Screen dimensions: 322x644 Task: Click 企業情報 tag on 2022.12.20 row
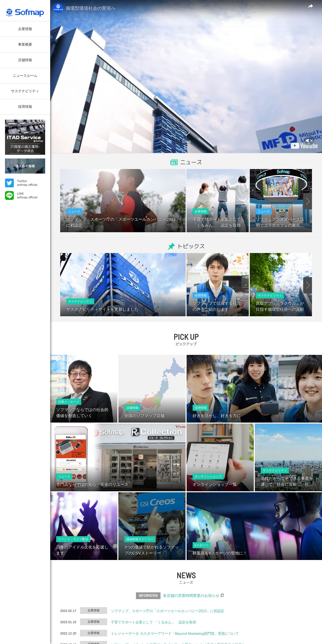pyautogui.click(x=94, y=633)
